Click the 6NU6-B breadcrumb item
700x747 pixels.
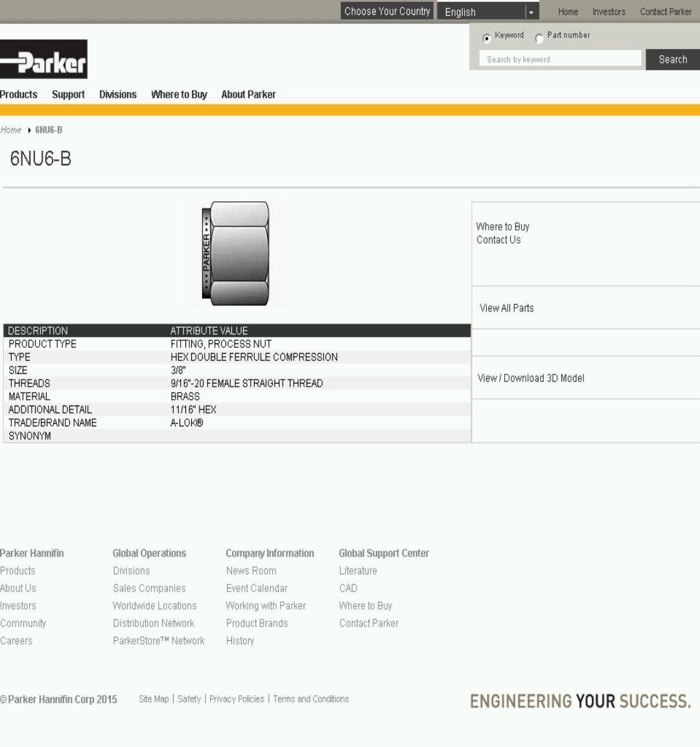tap(49, 130)
